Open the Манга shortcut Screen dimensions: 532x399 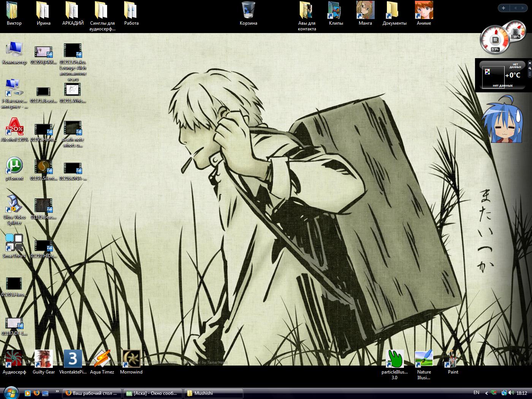(365, 14)
